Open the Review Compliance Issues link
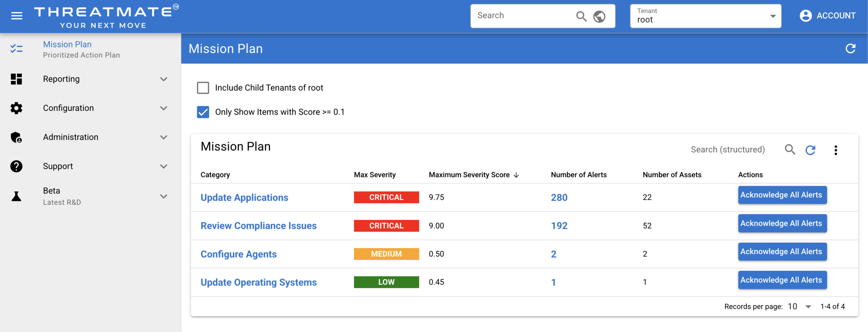The width and height of the screenshot is (868, 332). click(258, 226)
